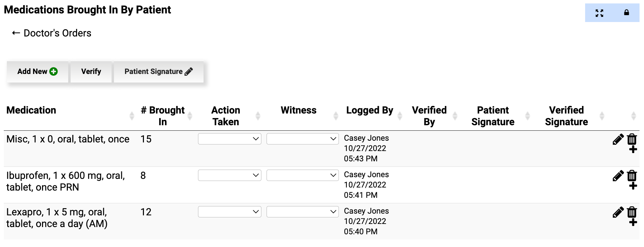Delete the Lexapro medication entry
Image resolution: width=644 pixels, height=247 pixels.
click(x=632, y=212)
